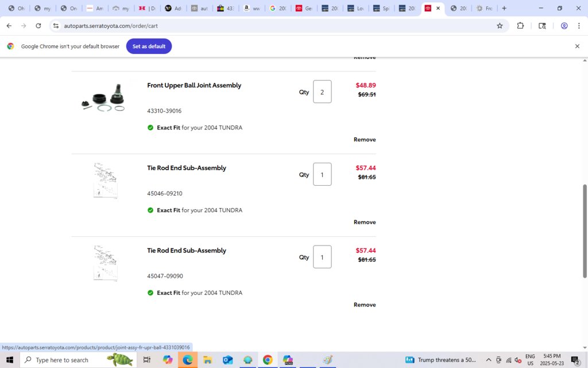Edit quantity for tie rod 45047-09090
Screen dimensions: 588x368
322,257
